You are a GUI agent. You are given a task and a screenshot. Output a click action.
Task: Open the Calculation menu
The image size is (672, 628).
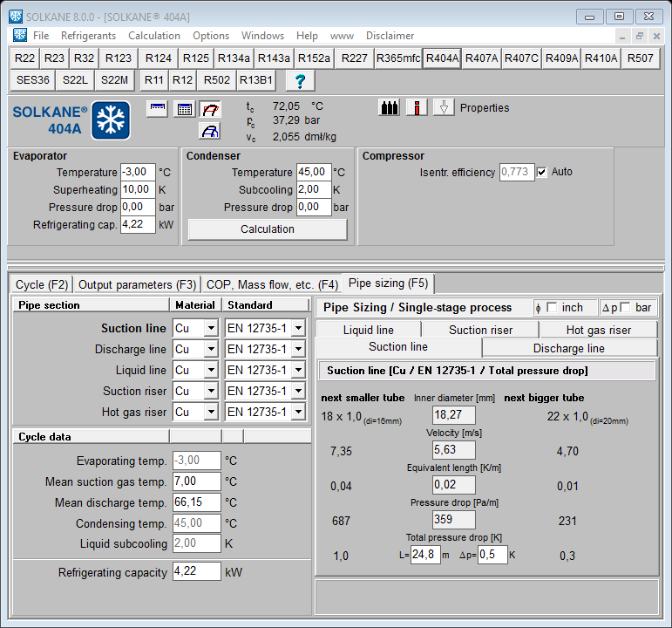tap(154, 36)
